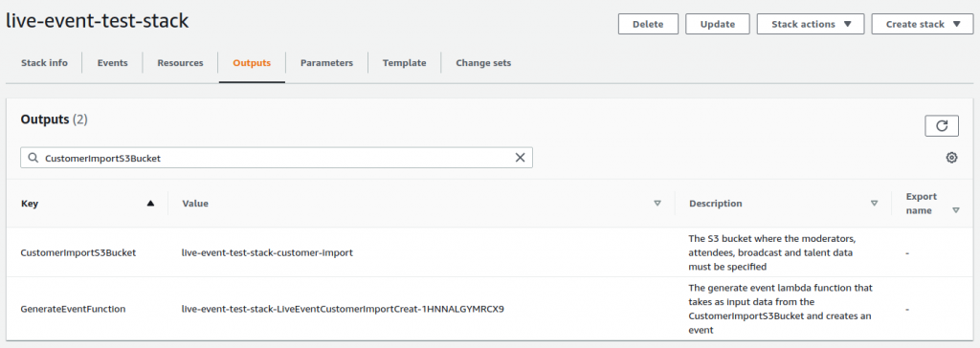
Task: Click the Delete stack button
Action: pos(648,24)
